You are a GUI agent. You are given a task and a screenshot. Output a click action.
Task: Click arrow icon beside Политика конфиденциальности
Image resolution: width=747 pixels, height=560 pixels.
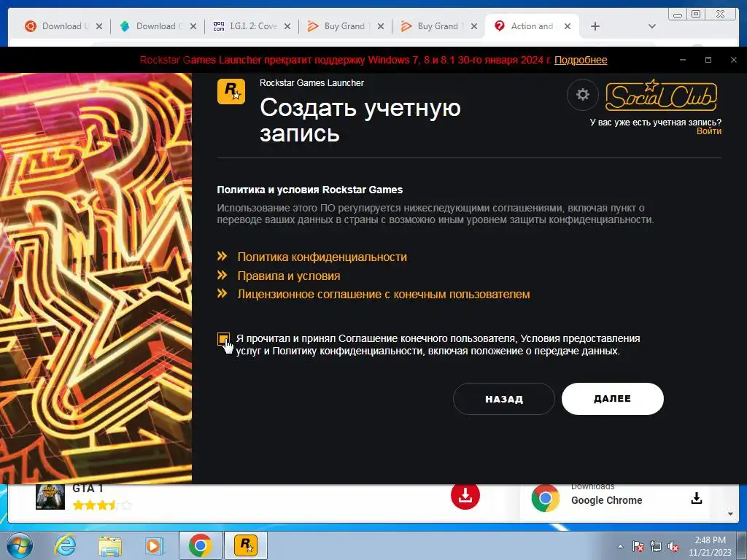tap(222, 257)
